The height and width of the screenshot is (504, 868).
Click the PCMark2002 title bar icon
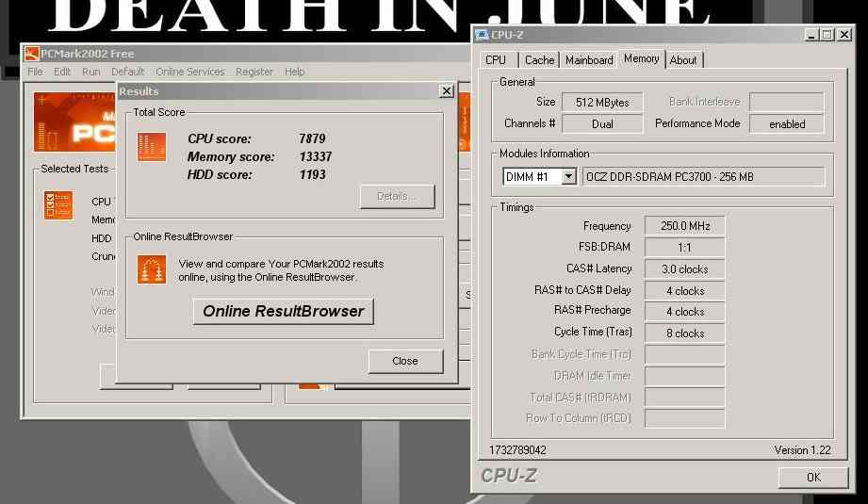31,54
